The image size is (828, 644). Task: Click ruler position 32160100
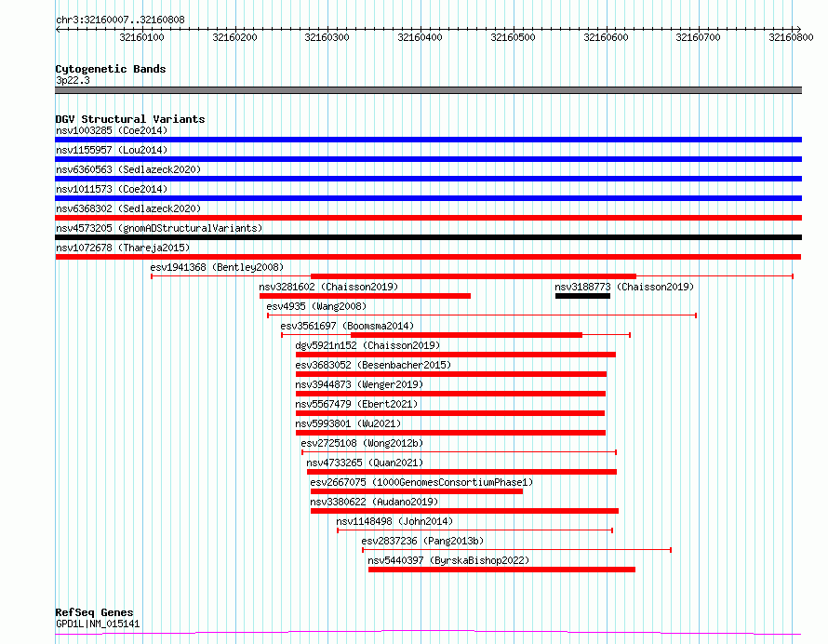coord(141,37)
